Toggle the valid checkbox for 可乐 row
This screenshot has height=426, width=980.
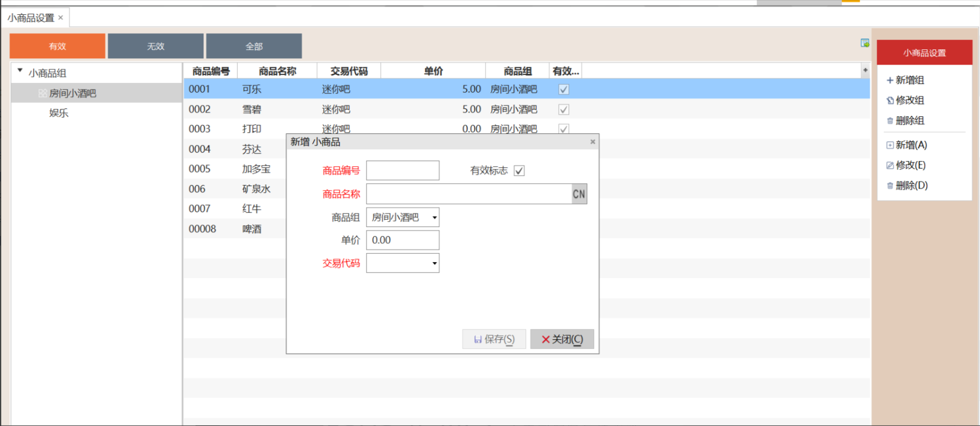(x=563, y=89)
